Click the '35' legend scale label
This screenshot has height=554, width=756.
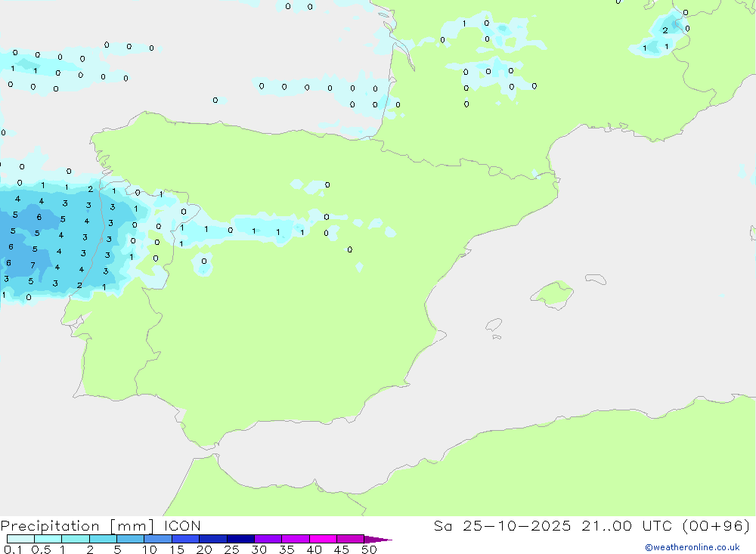tap(287, 549)
